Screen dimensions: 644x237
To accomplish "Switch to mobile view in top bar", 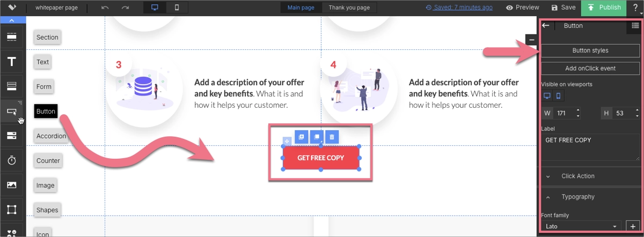I will click(x=177, y=8).
